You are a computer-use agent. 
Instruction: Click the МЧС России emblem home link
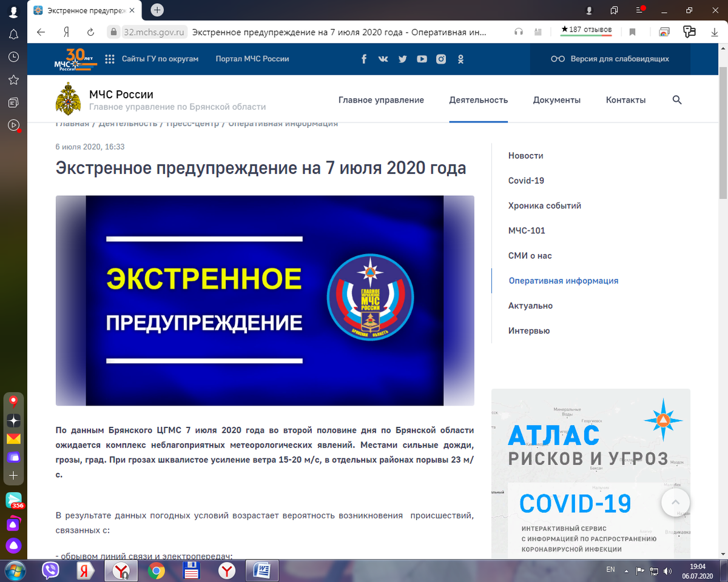coord(67,99)
